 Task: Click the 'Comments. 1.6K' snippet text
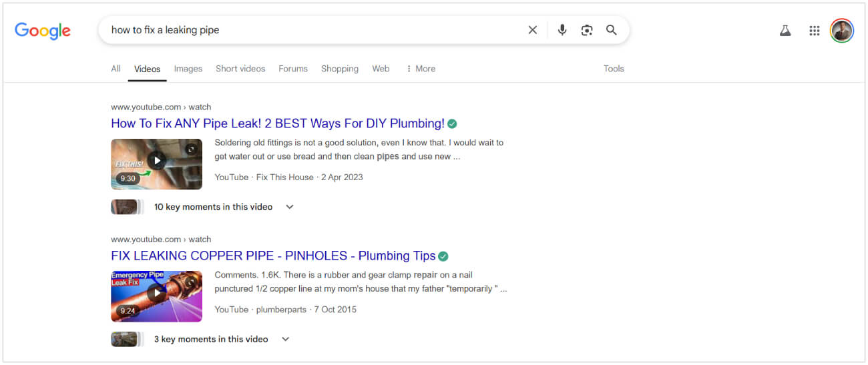pos(361,282)
